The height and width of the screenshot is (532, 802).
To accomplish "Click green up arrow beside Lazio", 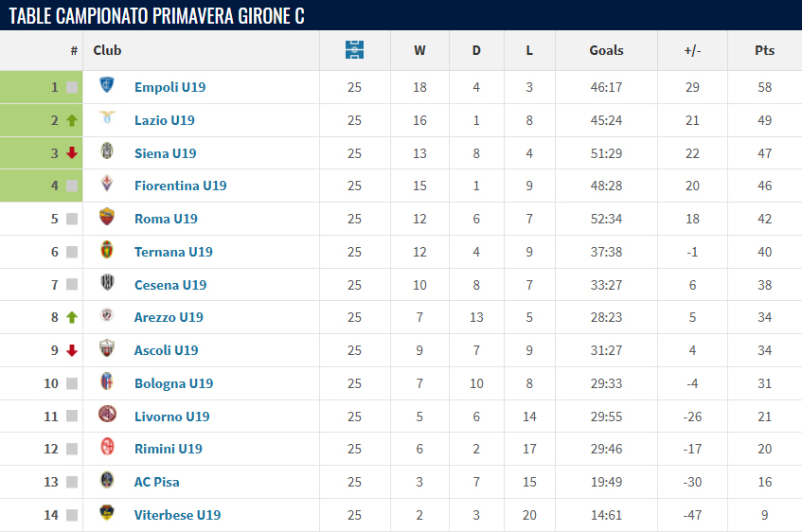I will click(x=72, y=120).
